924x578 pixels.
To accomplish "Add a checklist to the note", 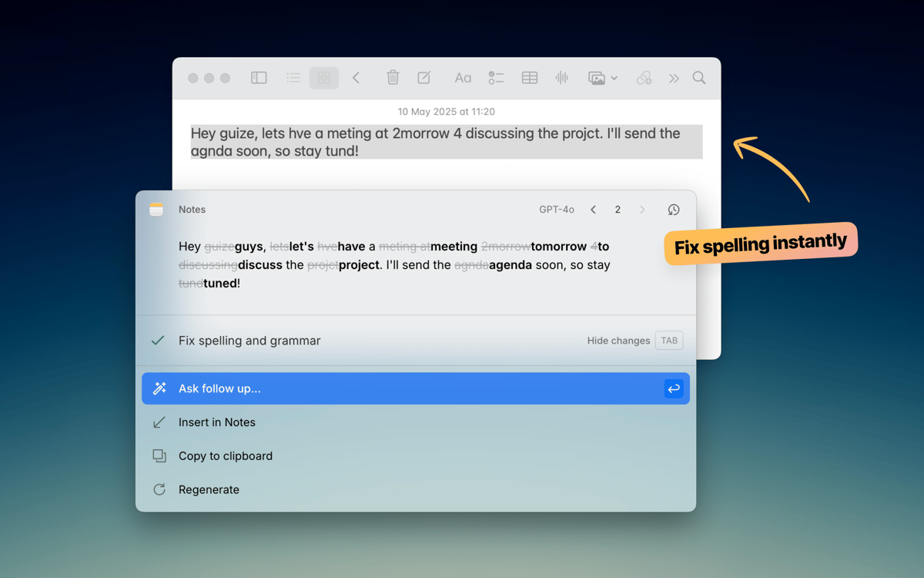I will tap(496, 78).
